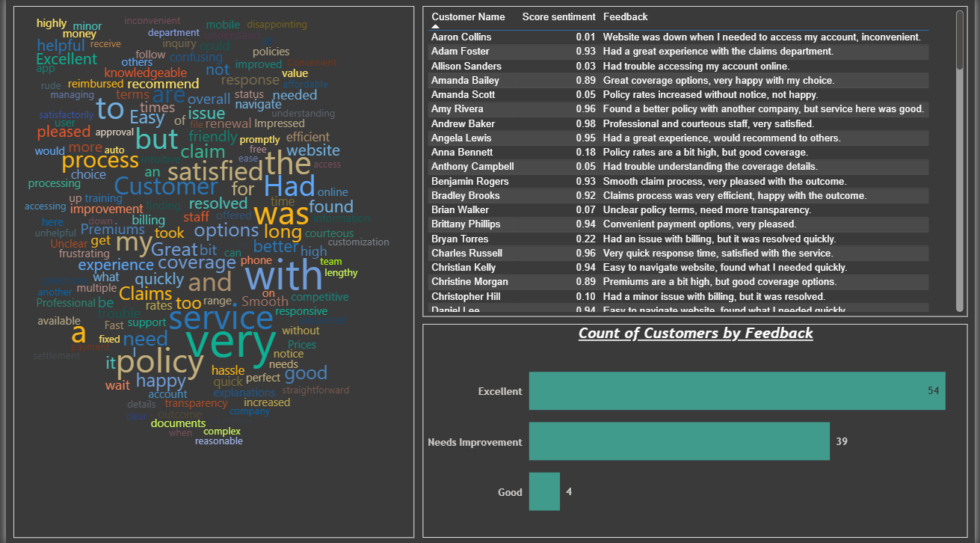Screen dimensions: 980x543
Task: Select the word 'policy' in the word cloud
Action: tap(161, 362)
